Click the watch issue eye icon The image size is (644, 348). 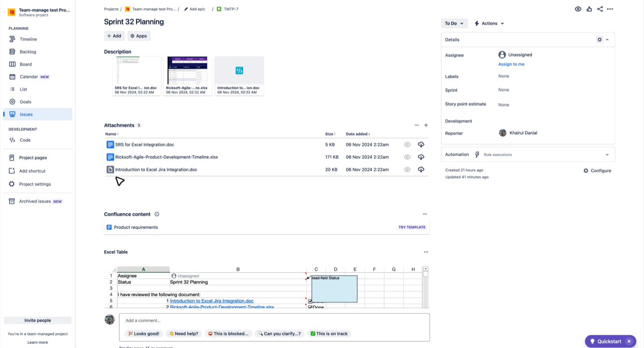[578, 9]
